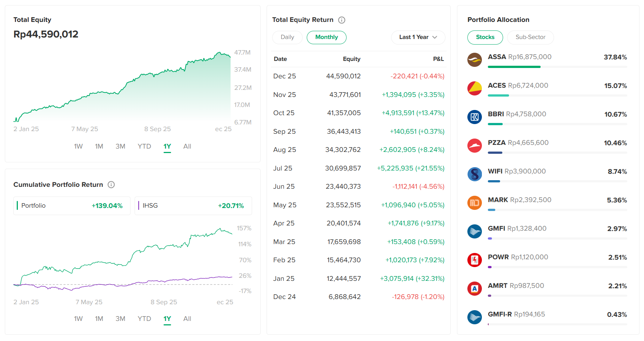Click the WIFI allocation progress bar

tap(557, 181)
